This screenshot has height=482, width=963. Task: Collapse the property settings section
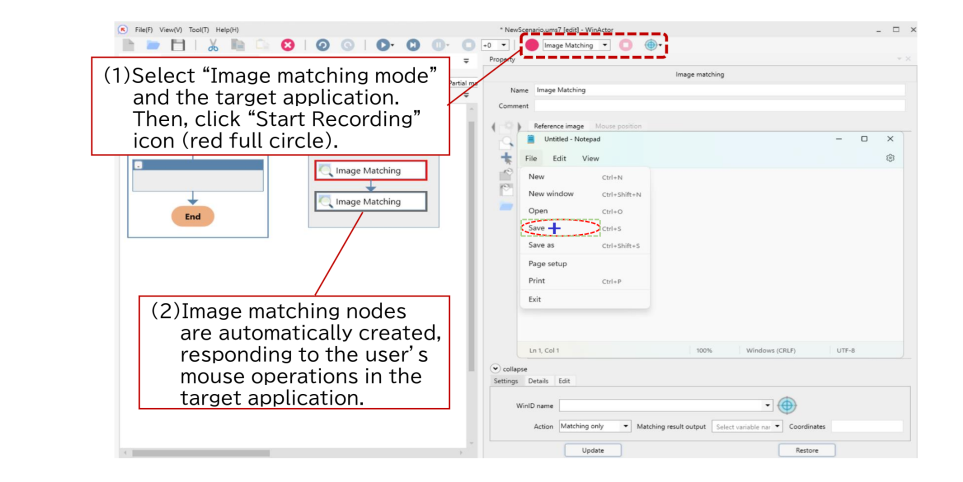pyautogui.click(x=496, y=368)
